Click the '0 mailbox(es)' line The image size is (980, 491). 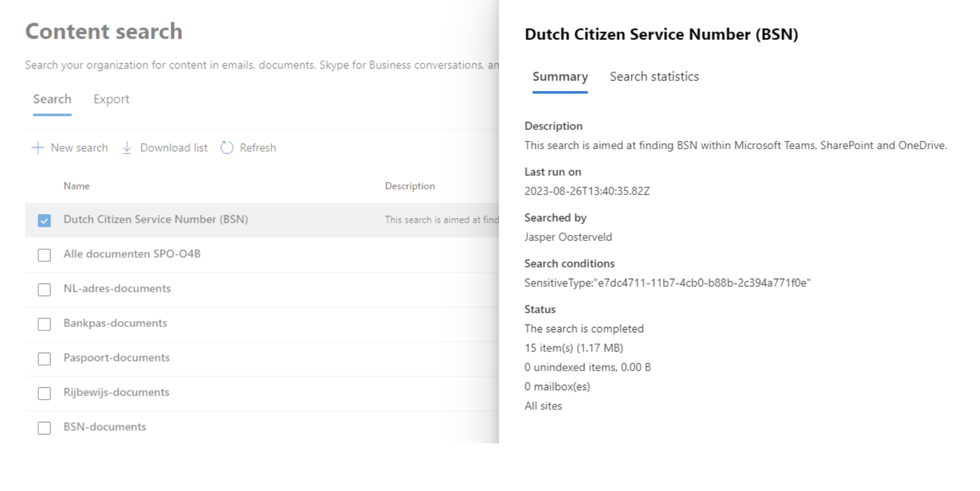(x=557, y=387)
